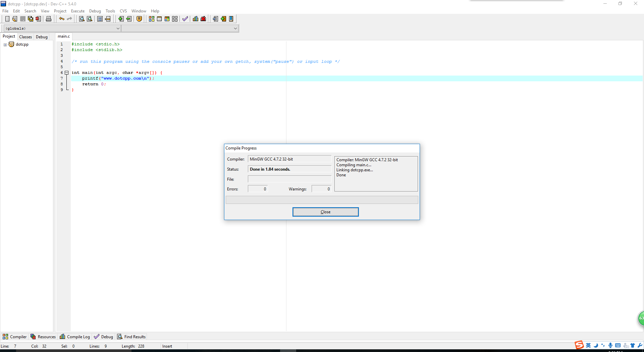Click the Project options shield icon
Viewport: 644px width, 352px height.
tap(139, 19)
